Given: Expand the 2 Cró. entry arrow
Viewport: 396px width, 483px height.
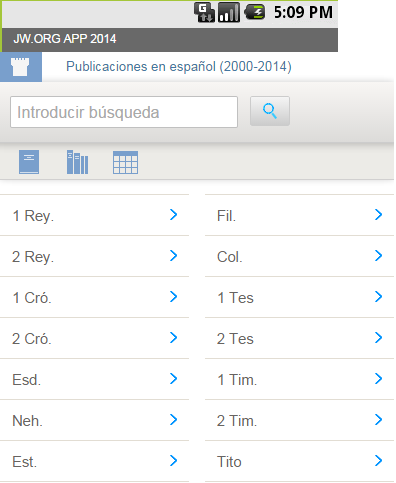Looking at the screenshot, I should [173, 338].
